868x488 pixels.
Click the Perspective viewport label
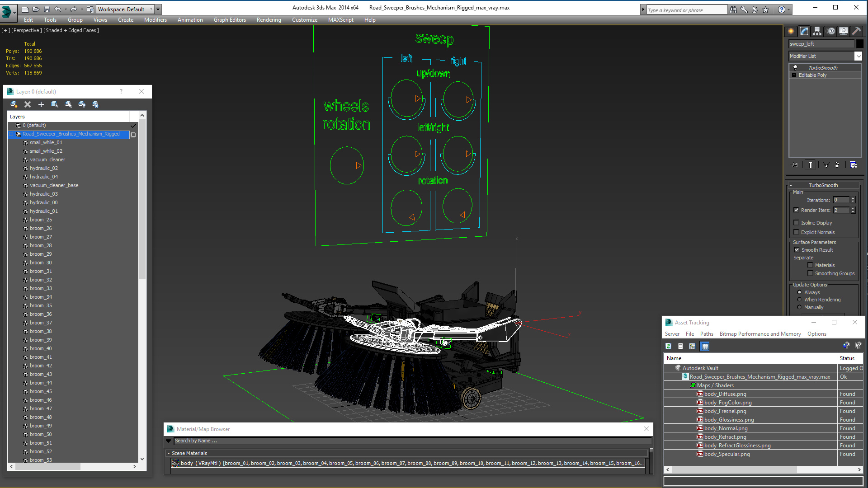tap(26, 30)
